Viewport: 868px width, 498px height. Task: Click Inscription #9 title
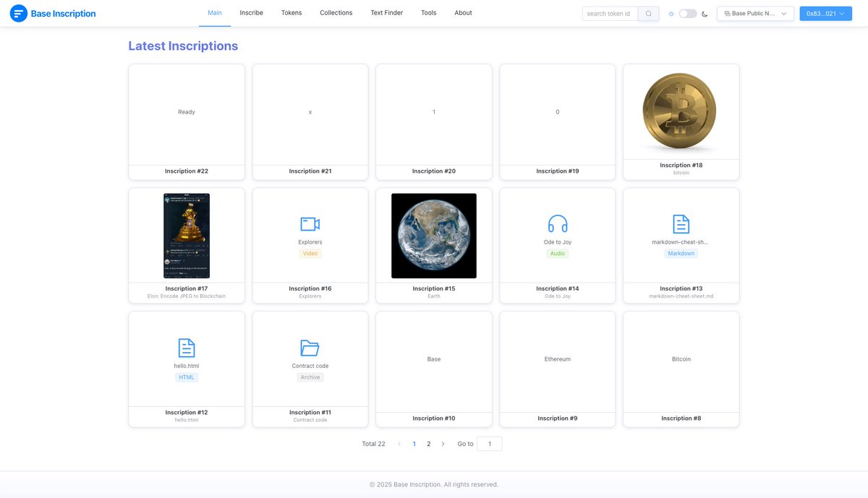(x=558, y=418)
